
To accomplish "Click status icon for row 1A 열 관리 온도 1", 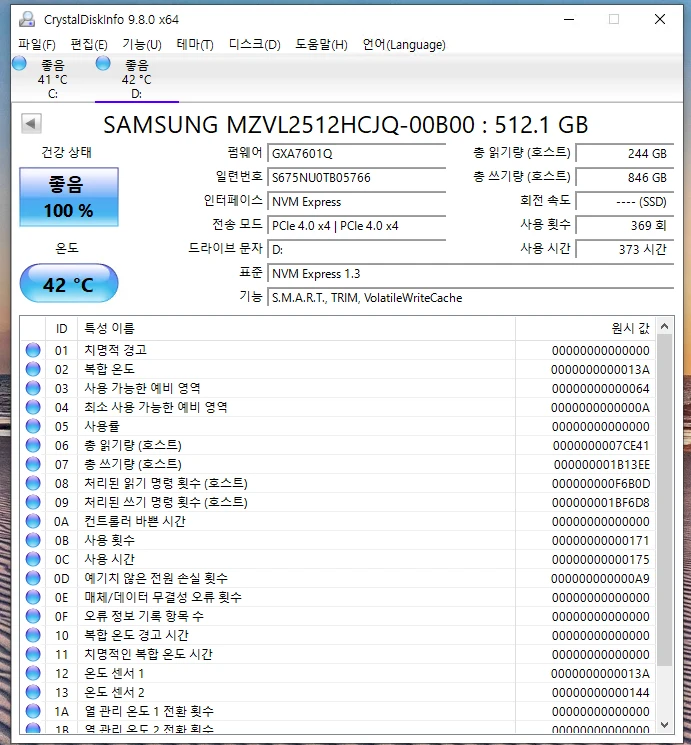I will click(33, 711).
